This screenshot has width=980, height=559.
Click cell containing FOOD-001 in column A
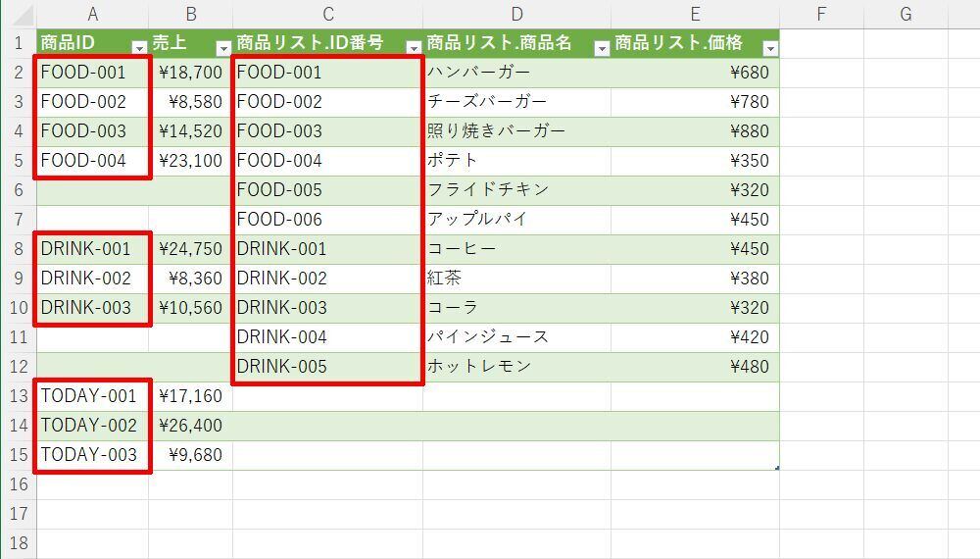(92, 73)
